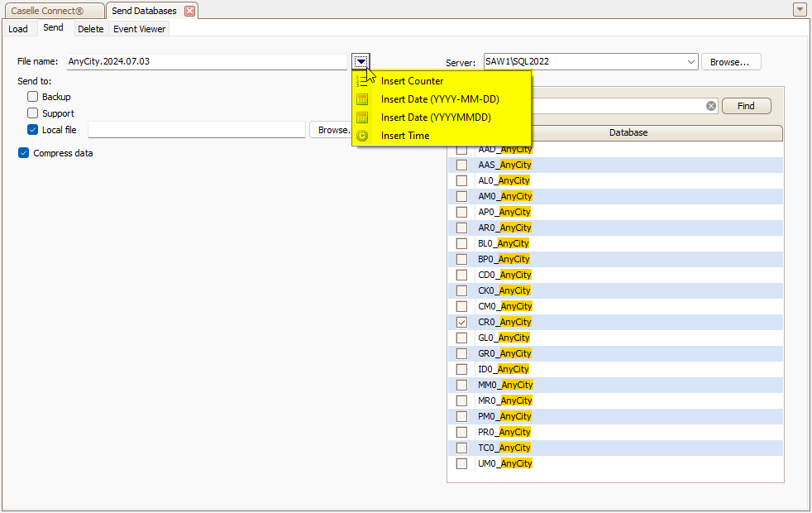Click the Browse button for Local file
Screen dimensions: 812x513
332,130
